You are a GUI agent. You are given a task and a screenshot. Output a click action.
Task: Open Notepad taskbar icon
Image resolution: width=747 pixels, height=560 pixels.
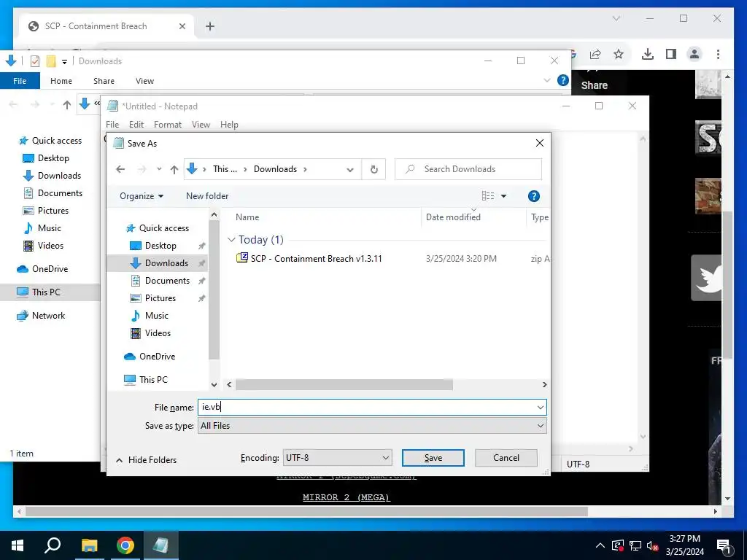coord(160,545)
